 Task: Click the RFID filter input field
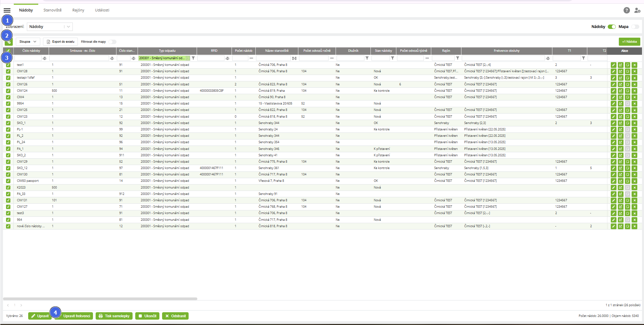pos(211,58)
